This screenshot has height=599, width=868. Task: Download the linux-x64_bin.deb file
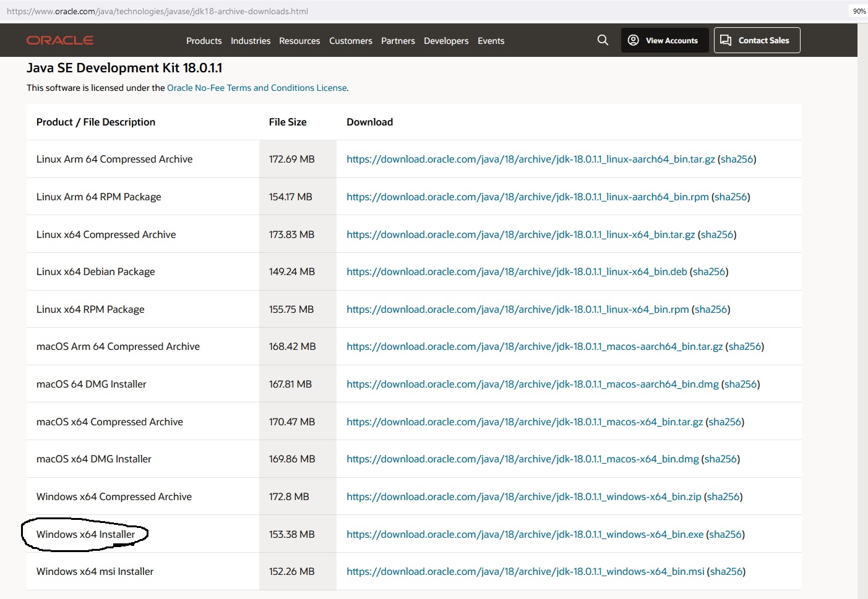(x=517, y=272)
